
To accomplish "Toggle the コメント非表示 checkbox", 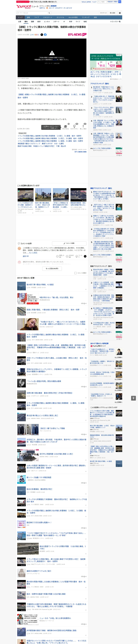I will click(x=75, y=273).
